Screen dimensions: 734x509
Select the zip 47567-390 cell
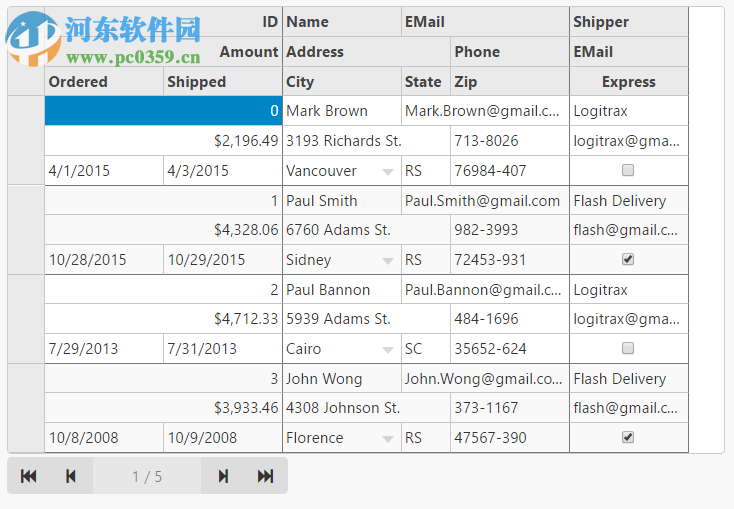tap(510, 437)
